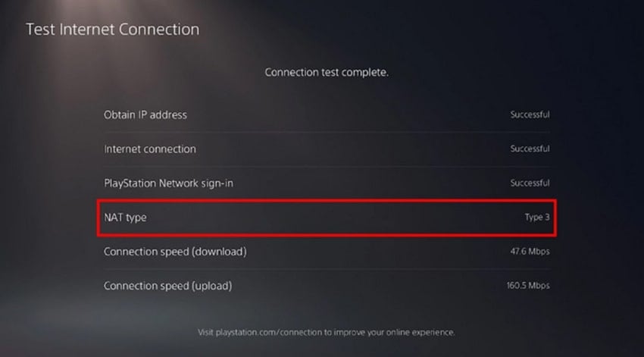The height and width of the screenshot is (357, 644).
Task: Select the PlayStation Network sign-in row
Action: coord(327,183)
